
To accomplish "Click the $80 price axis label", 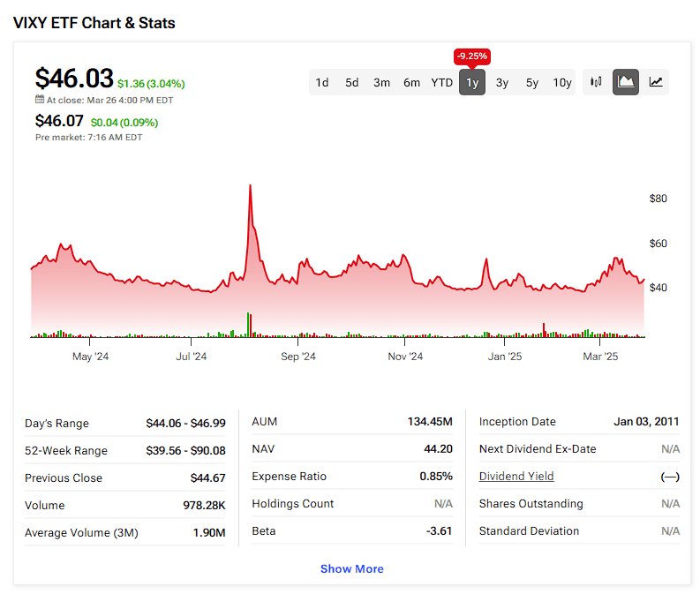I will [658, 199].
